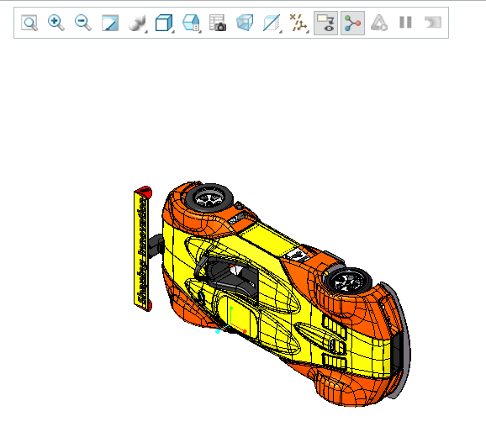Click the Zoom In magnifier
This screenshot has width=486, height=448.
point(56,23)
